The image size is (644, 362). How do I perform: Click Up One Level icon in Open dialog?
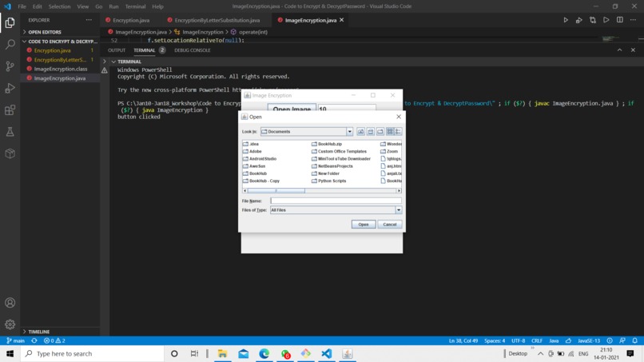pyautogui.click(x=360, y=132)
